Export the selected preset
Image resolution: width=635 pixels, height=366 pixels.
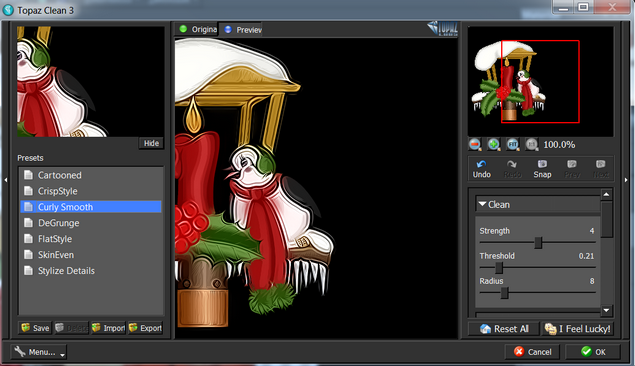[145, 328]
